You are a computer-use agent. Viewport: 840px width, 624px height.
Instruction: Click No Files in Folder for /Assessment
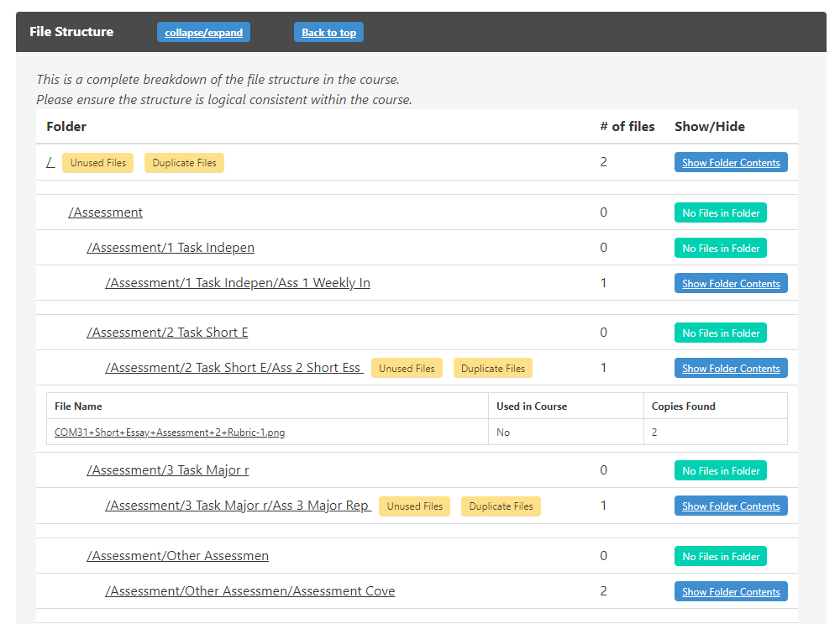[721, 212]
